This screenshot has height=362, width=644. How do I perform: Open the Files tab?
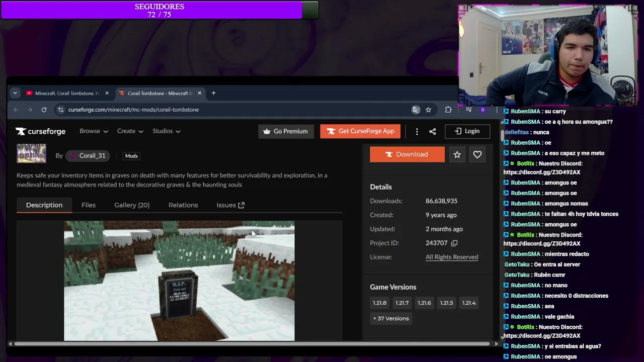click(89, 205)
